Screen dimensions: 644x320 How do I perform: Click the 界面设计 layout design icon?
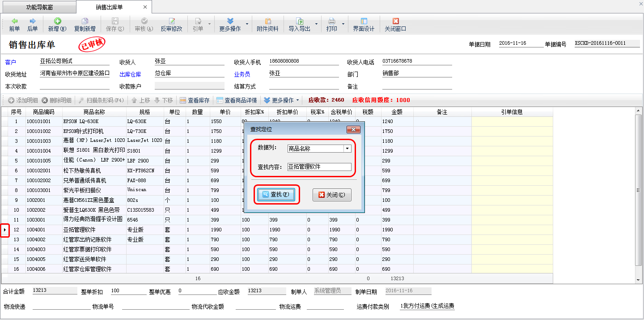coord(363,24)
